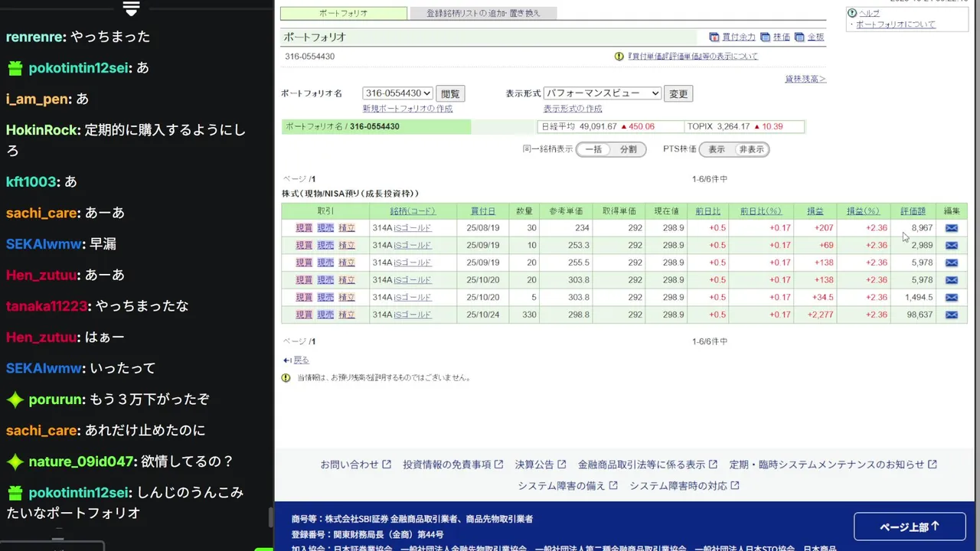Click the star badge beside porurun
Screen dimensions: 980x551
tap(15, 399)
